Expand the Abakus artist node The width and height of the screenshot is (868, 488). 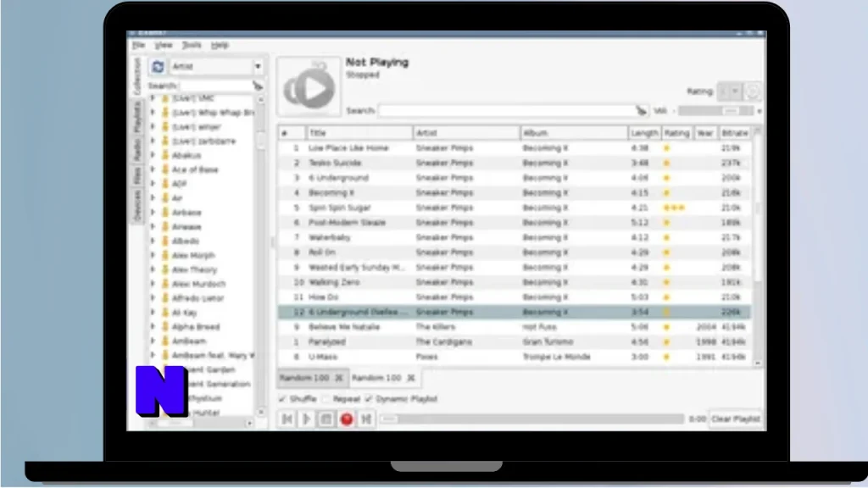click(x=153, y=156)
